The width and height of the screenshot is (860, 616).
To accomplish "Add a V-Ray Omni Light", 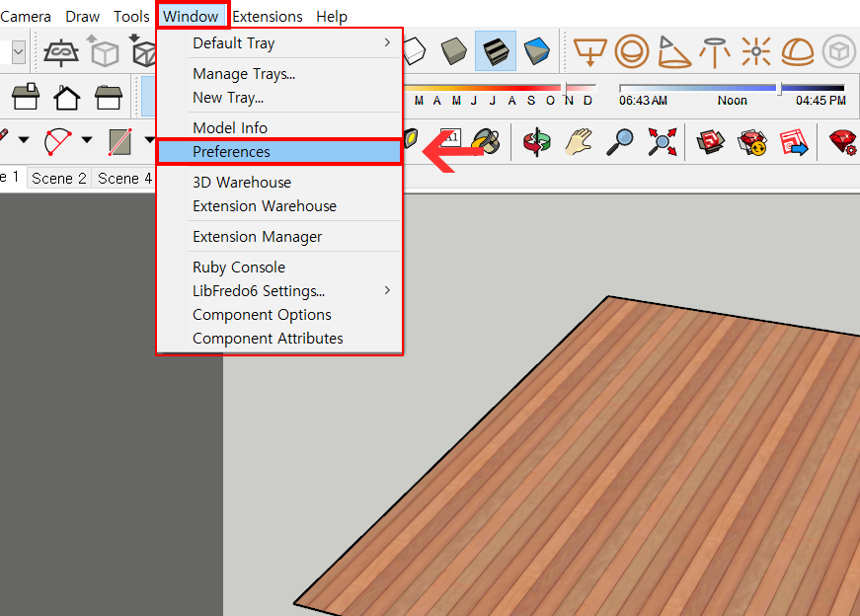I will [756, 52].
